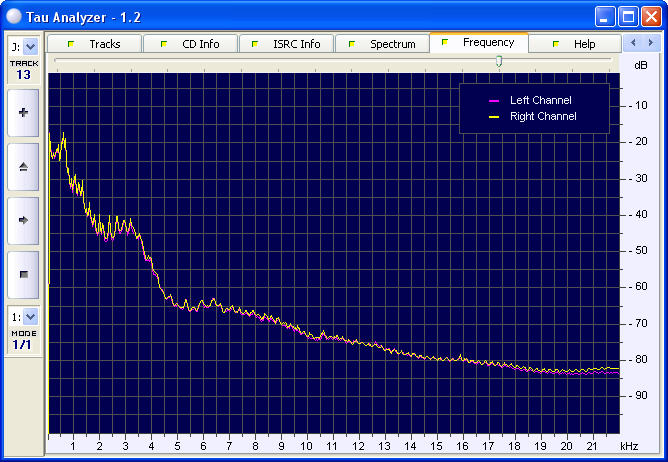Open the ISRC Info tab
This screenshot has width=668, height=462.
pyautogui.click(x=286, y=44)
